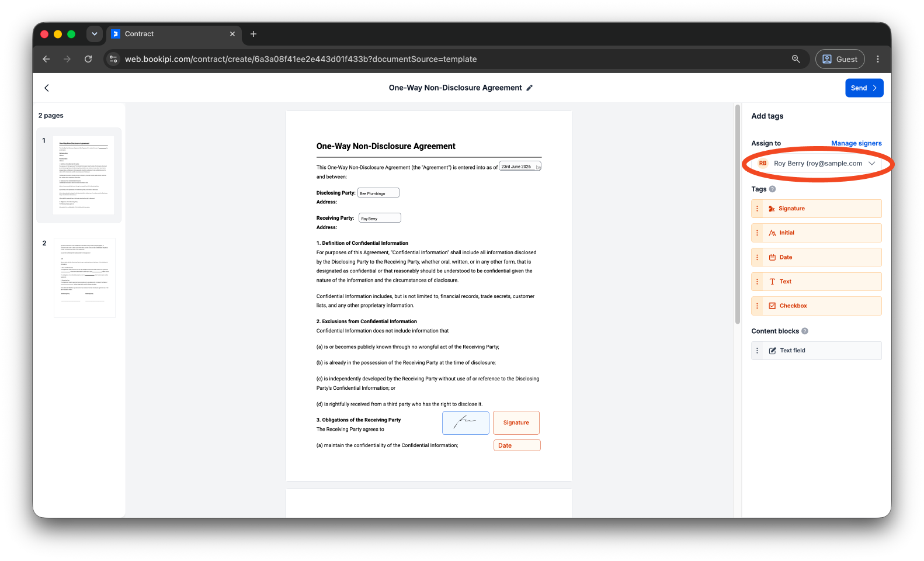This screenshot has width=924, height=561.
Task: Edit the document title with the pencil icon
Action: tap(530, 88)
